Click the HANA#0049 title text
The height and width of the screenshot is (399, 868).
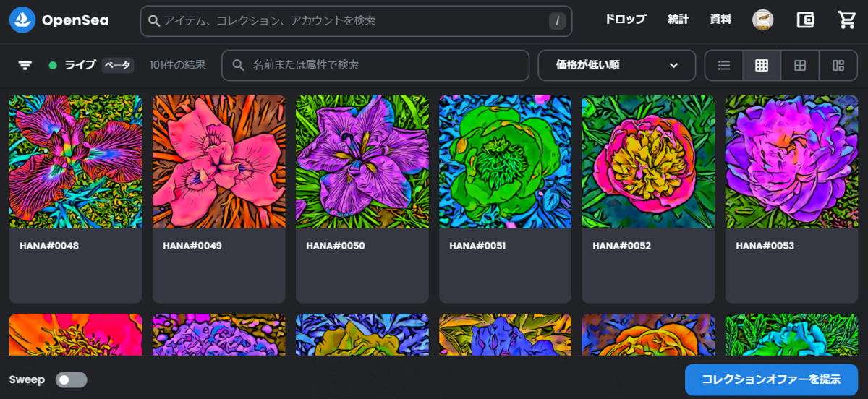(192, 246)
